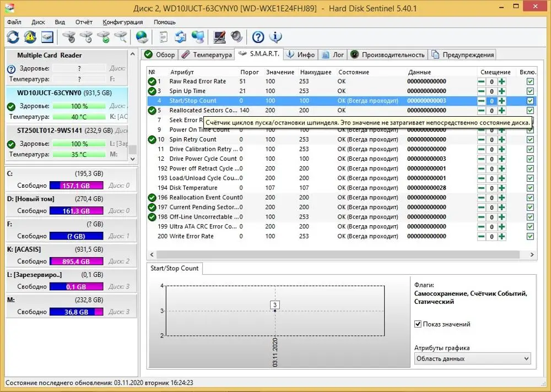The width and height of the screenshot is (551, 392).
Task: Collapse disk list with the up arrow
Action: click(x=132, y=54)
